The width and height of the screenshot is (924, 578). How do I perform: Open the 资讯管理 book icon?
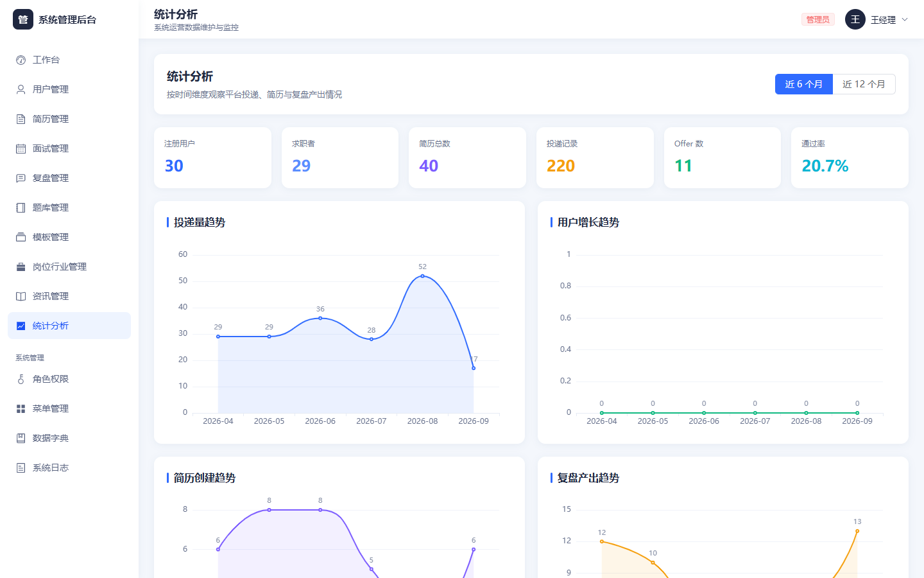pos(21,296)
